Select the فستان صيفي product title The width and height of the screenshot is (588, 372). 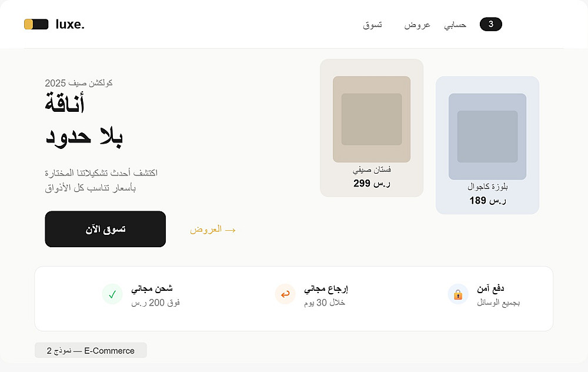[372, 170]
